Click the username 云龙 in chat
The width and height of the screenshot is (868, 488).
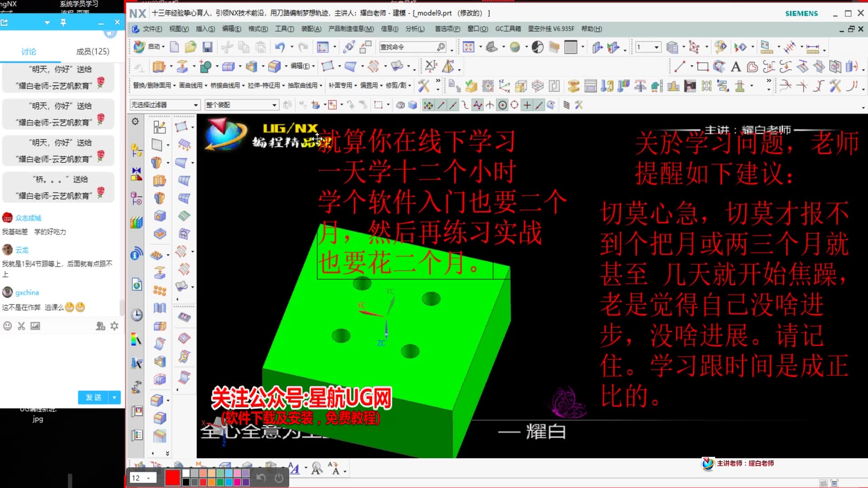pyautogui.click(x=22, y=250)
